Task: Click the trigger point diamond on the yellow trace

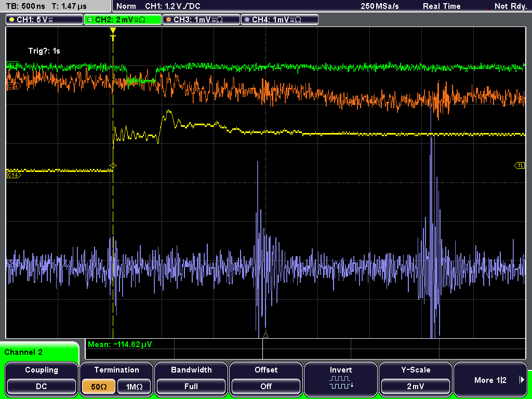Action: pyautogui.click(x=113, y=166)
